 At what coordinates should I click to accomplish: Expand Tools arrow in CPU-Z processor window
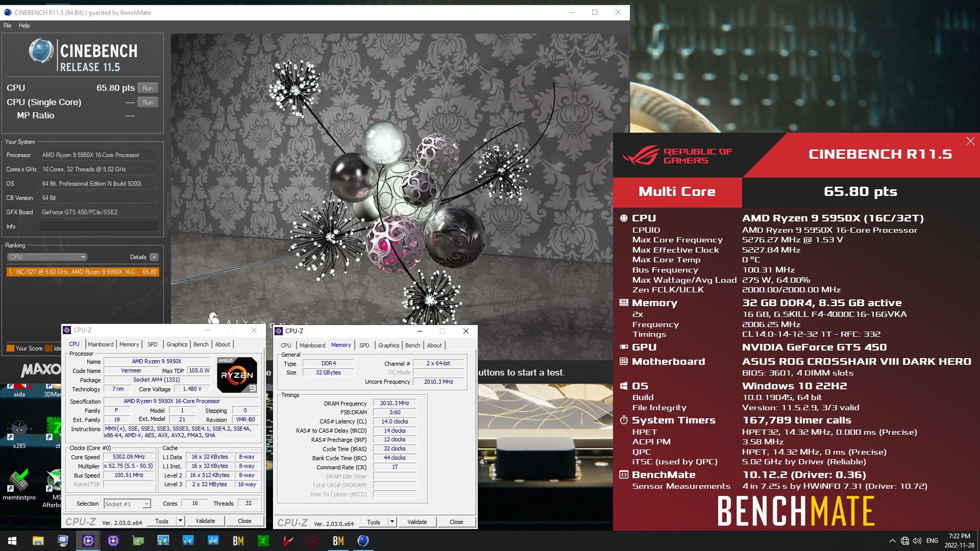(180, 521)
